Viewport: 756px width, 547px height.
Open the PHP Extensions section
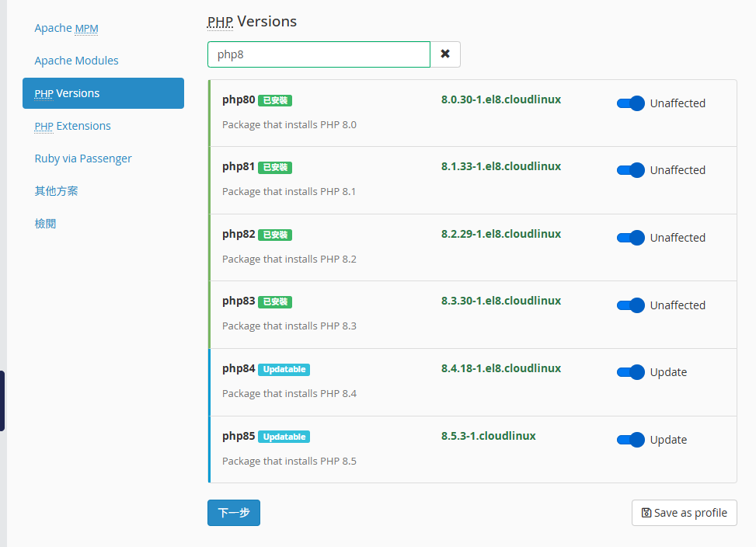pos(72,126)
